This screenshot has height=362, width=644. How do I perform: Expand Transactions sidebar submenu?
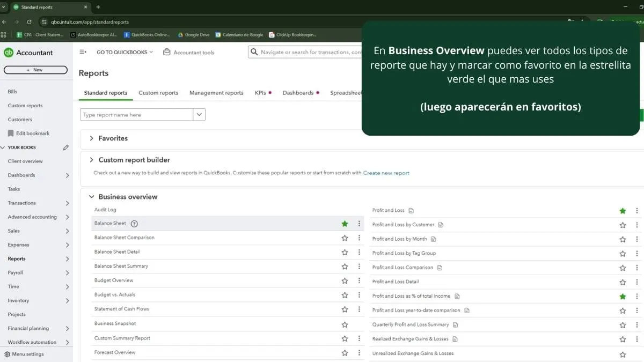tap(67, 203)
